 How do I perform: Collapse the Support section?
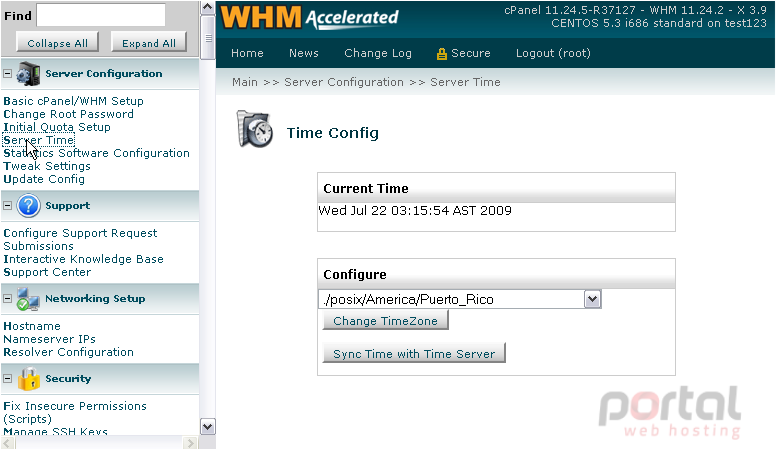[x=7, y=205]
